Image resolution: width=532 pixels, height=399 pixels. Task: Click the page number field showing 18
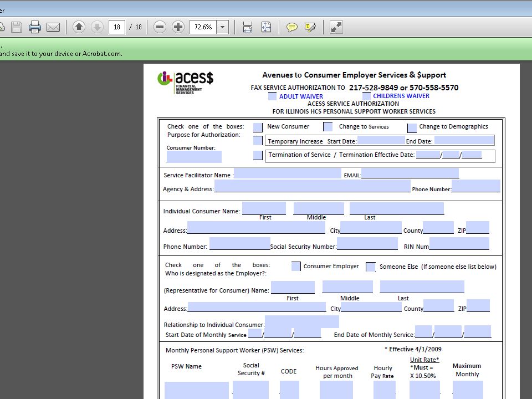(117, 27)
